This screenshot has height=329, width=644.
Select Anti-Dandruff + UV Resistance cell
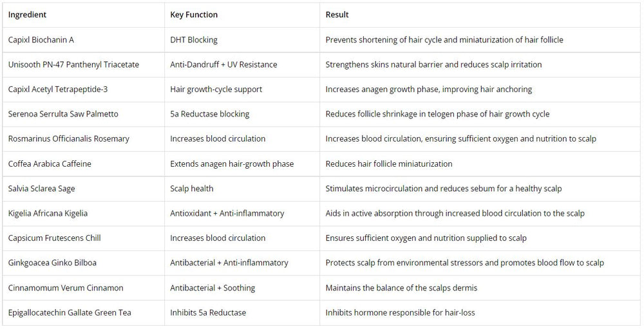pos(242,64)
